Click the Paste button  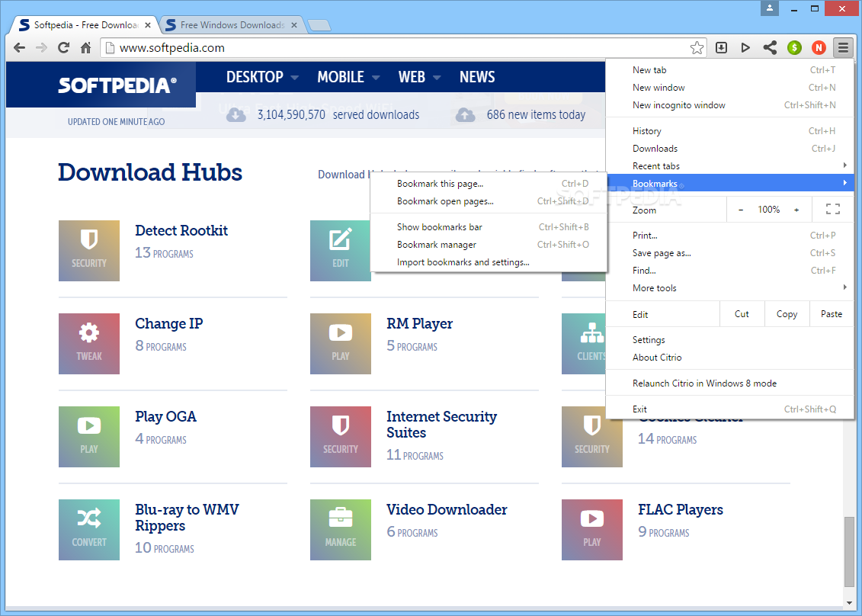pos(832,314)
